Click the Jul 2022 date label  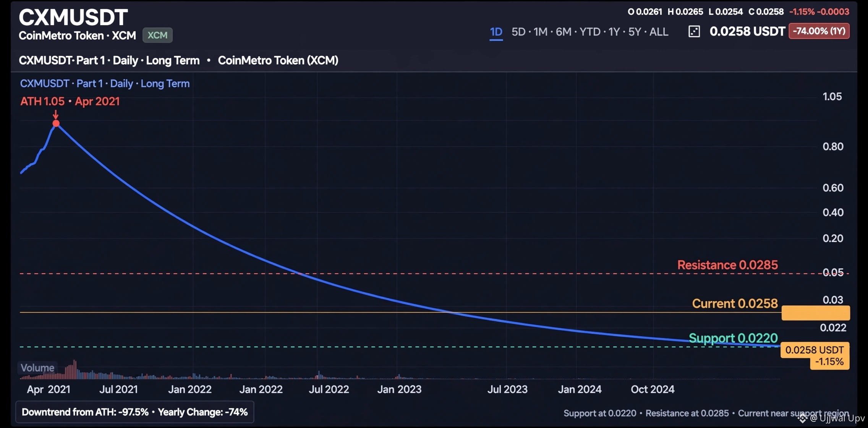(329, 389)
